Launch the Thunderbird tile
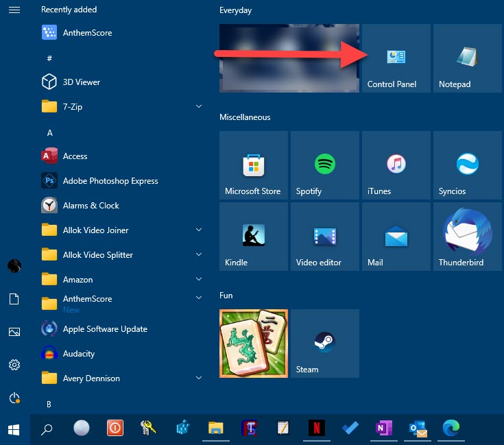 [x=468, y=237]
